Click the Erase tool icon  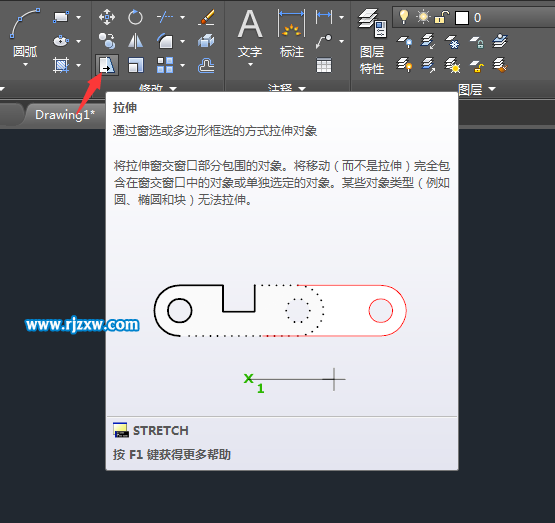(x=206, y=17)
